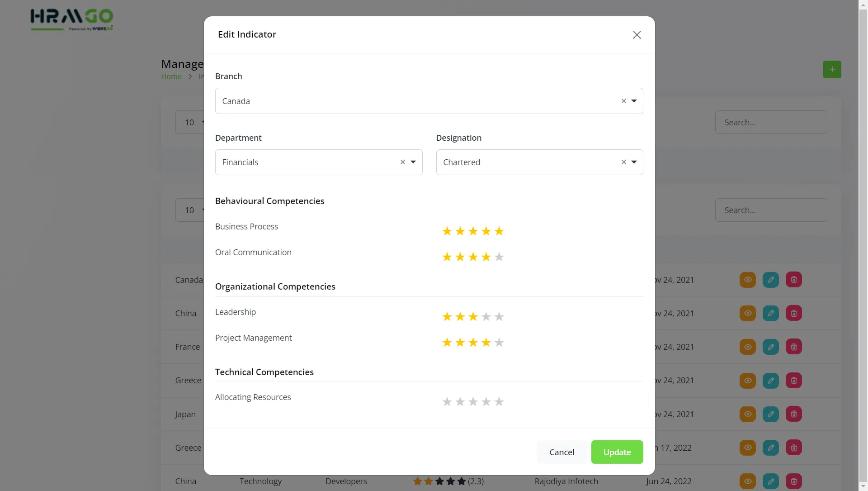
Task: Click edit pencil icon in France row
Action: tap(770, 347)
